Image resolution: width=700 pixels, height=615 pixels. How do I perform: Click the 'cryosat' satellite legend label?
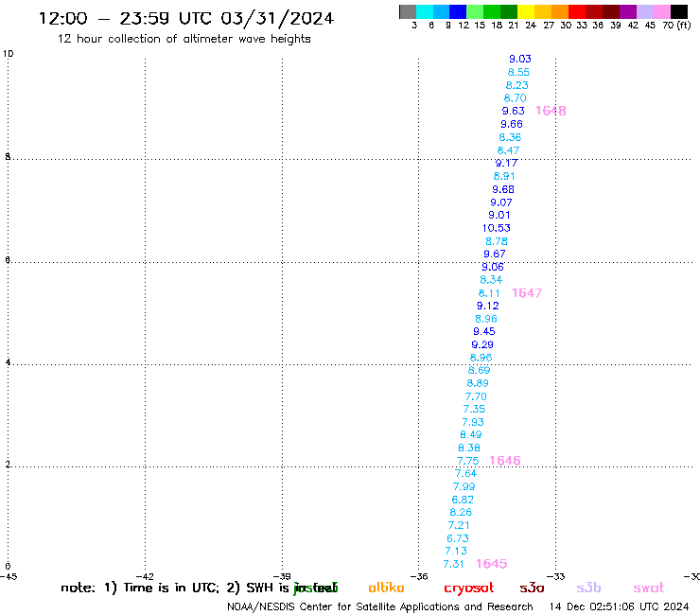click(x=469, y=589)
